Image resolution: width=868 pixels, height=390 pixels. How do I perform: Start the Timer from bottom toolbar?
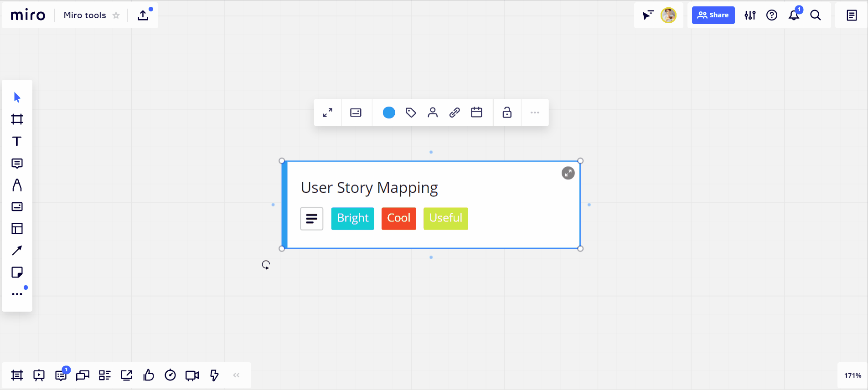[170, 375]
